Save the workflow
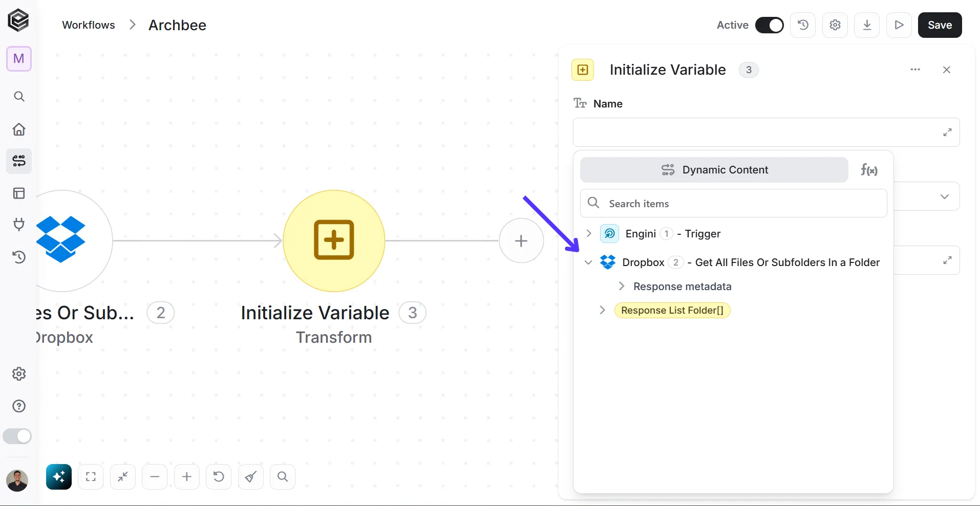The height and width of the screenshot is (506, 980). click(x=940, y=25)
